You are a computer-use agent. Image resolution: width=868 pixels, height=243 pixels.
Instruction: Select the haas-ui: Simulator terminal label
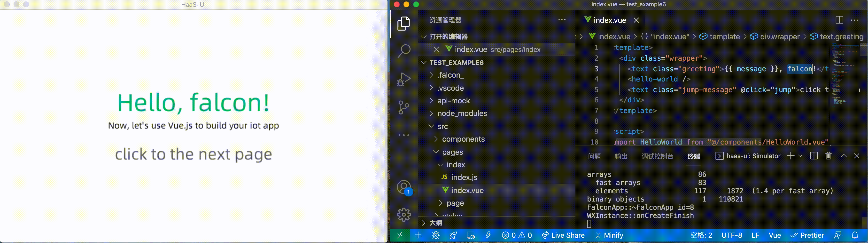[748, 156]
